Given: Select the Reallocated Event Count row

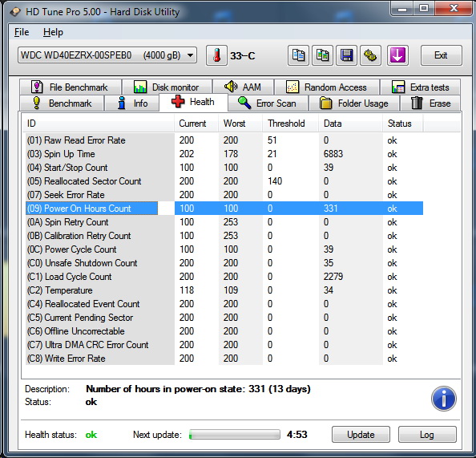Looking at the screenshot, I should 224,304.
